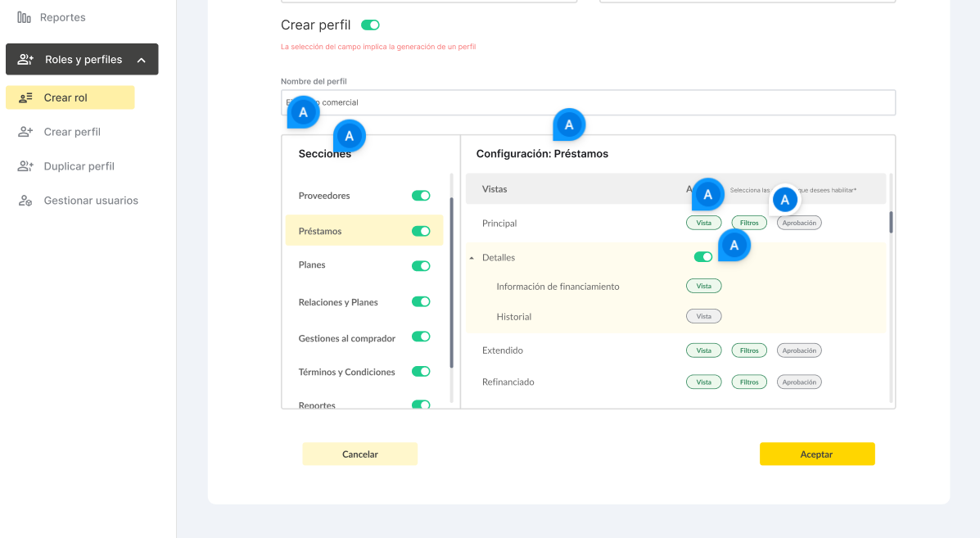Click the avatar marker above Configuración heading
Screen dimensions: 980x538
coord(569,125)
